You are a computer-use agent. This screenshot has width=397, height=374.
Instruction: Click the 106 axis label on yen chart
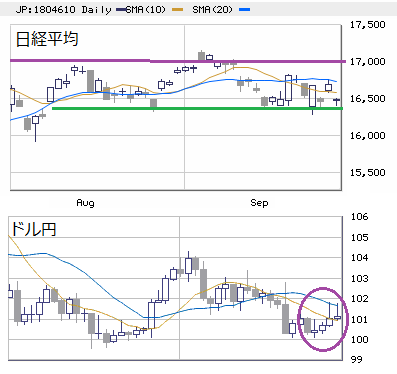(x=359, y=217)
